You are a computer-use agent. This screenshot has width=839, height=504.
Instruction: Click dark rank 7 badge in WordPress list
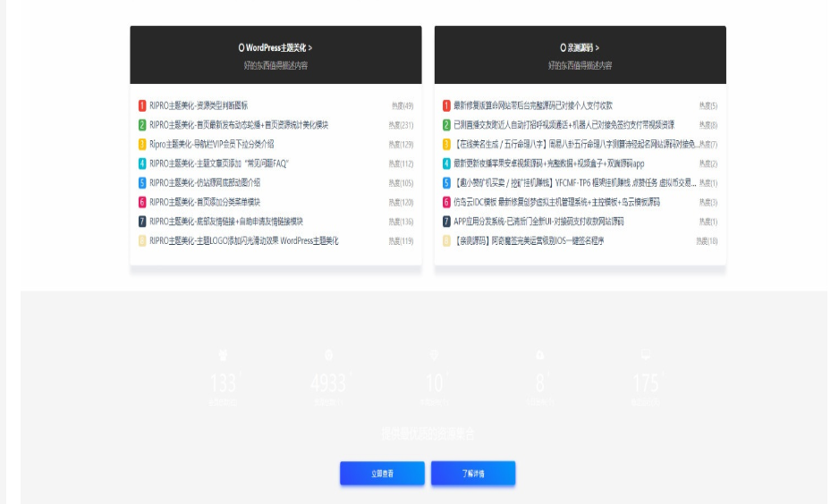pyautogui.click(x=142, y=222)
